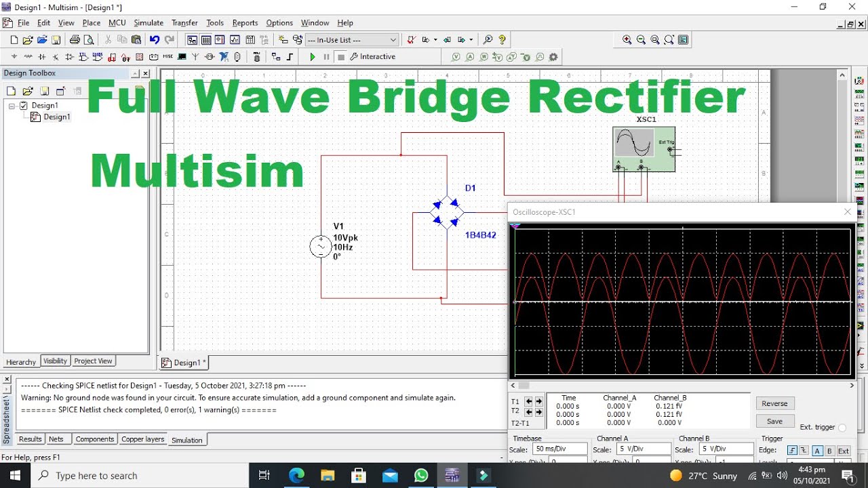Open the Find examples magnifier
This screenshot has height=488, width=868.
click(488, 40)
